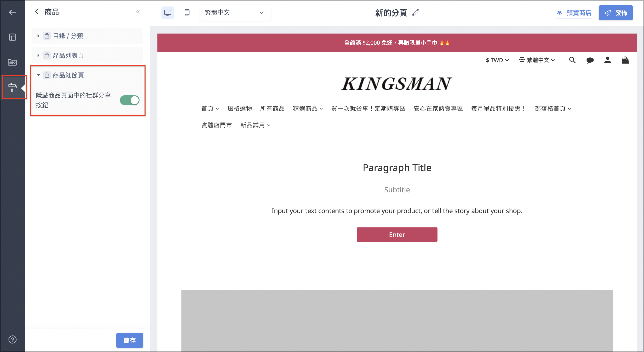Click the red Enter button
The width and height of the screenshot is (644, 352).
pyautogui.click(x=397, y=235)
